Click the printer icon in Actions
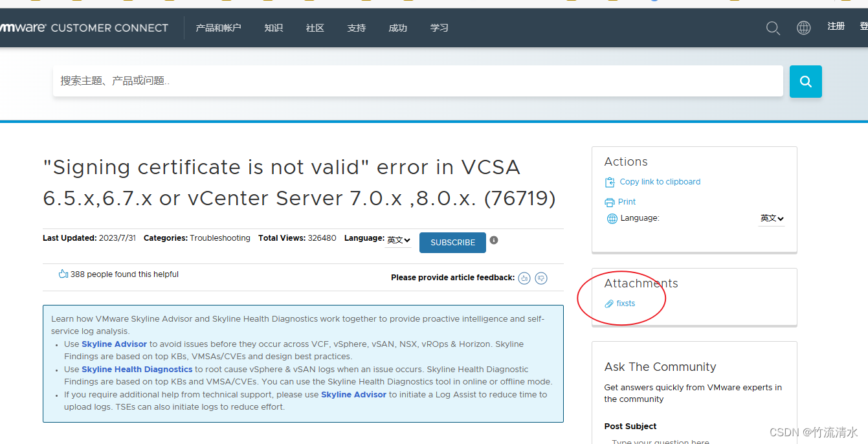Image resolution: width=868 pixels, height=444 pixels. coord(610,202)
